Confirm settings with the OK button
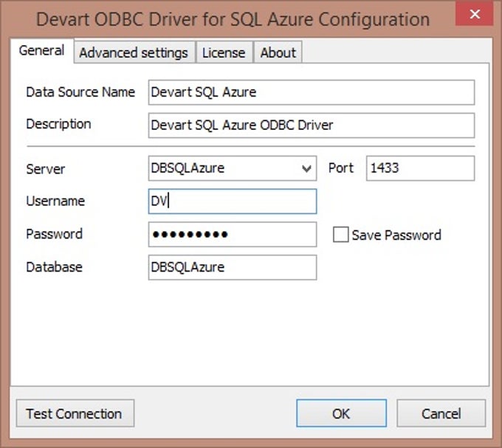Screen dimensions: 502x448 pos(341,413)
